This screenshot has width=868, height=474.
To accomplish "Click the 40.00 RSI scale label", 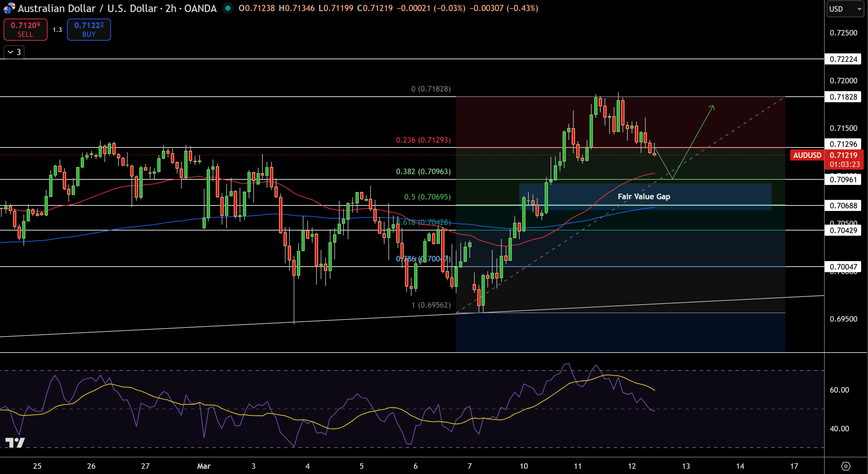I will [x=839, y=428].
